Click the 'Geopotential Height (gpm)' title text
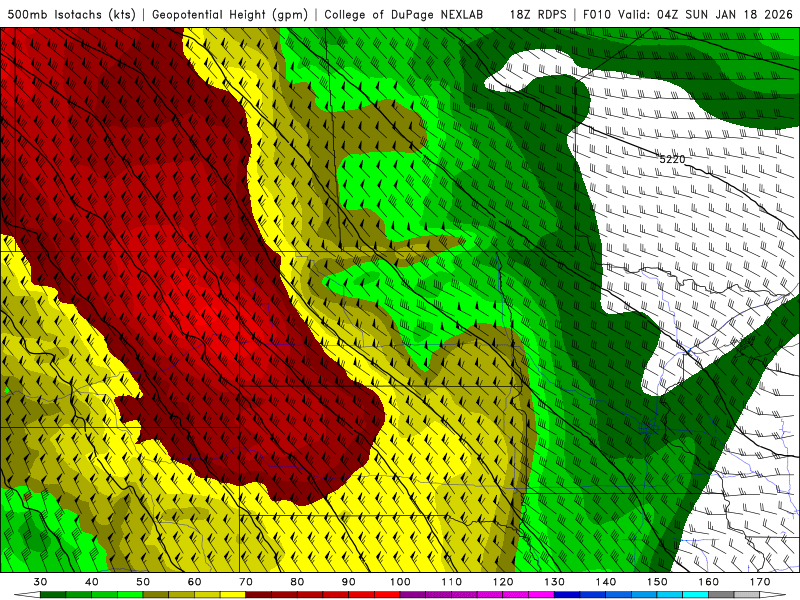Screen dimensions: 800x600 pyautogui.click(x=230, y=14)
